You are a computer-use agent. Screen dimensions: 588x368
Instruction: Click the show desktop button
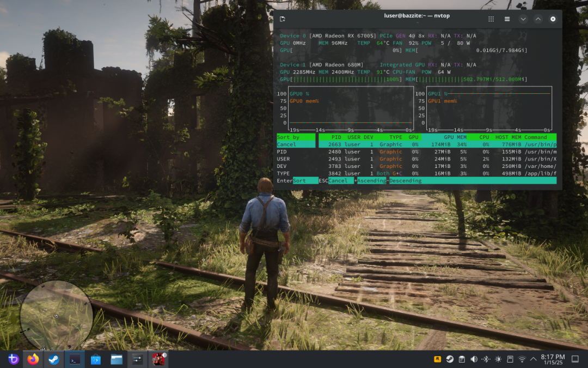575,359
